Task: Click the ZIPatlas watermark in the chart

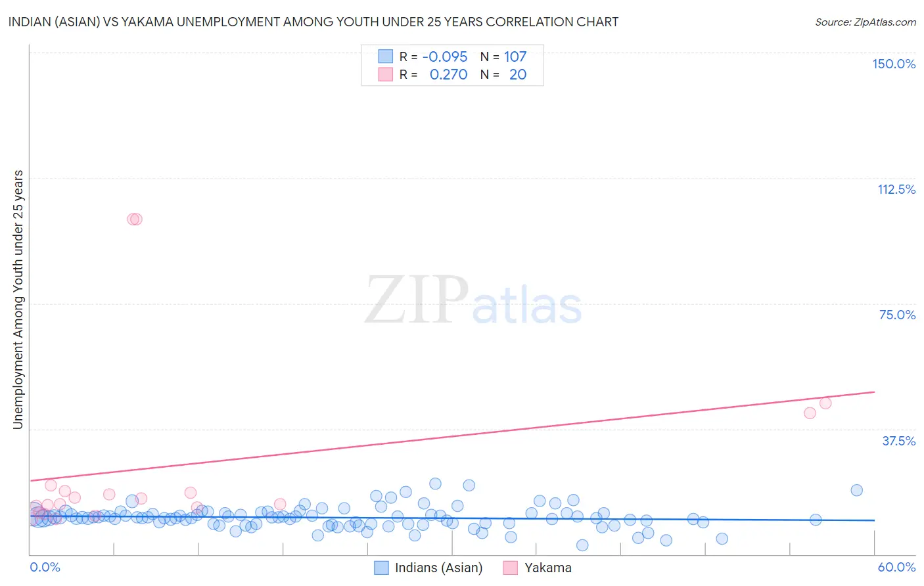Action: 473,300
